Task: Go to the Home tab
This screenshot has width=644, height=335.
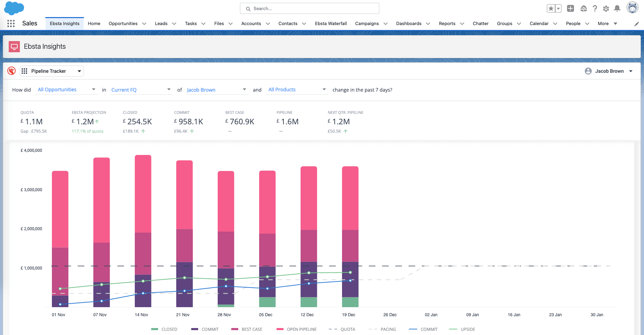Action: point(94,24)
